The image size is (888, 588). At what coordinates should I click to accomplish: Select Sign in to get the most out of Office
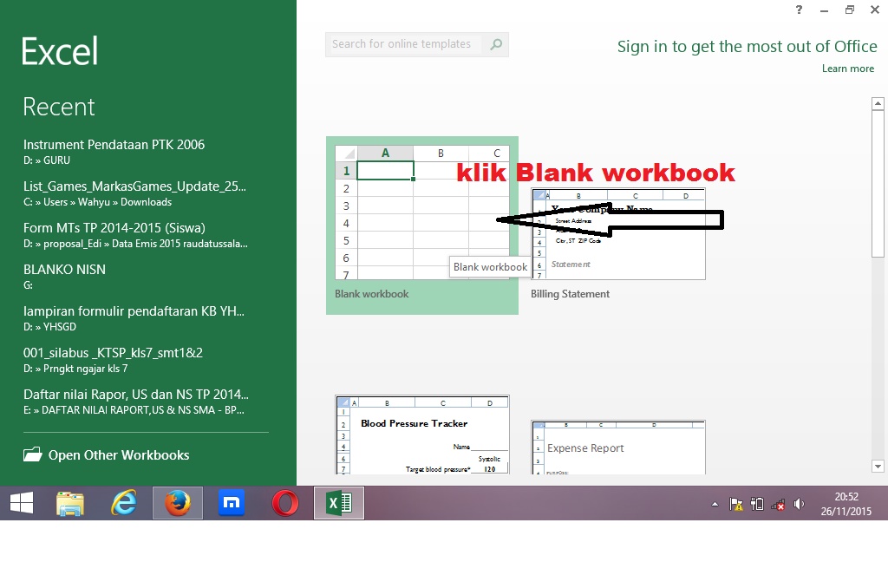(x=747, y=46)
